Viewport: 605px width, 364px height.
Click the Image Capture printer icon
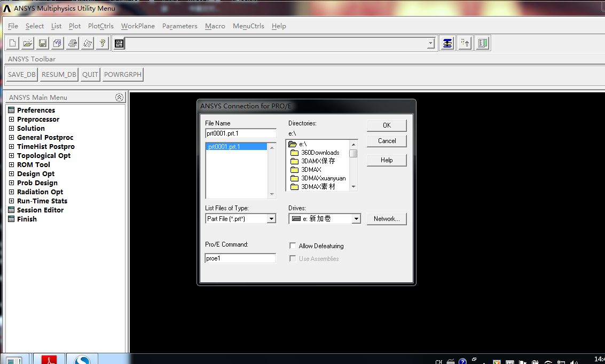[x=73, y=43]
